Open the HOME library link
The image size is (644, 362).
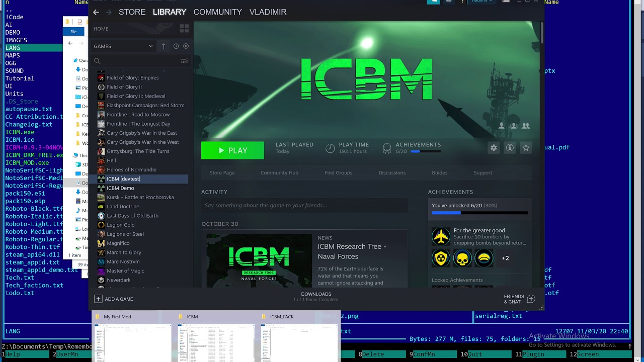101,29
